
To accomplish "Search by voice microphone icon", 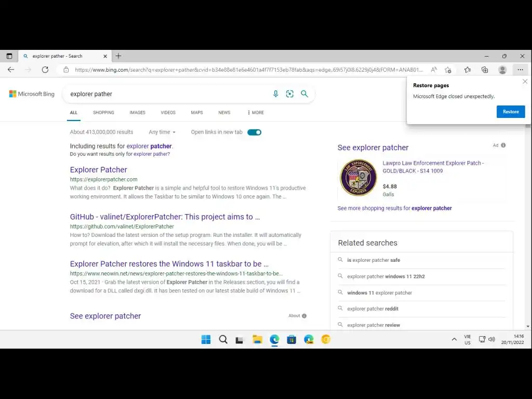I will coord(275,94).
